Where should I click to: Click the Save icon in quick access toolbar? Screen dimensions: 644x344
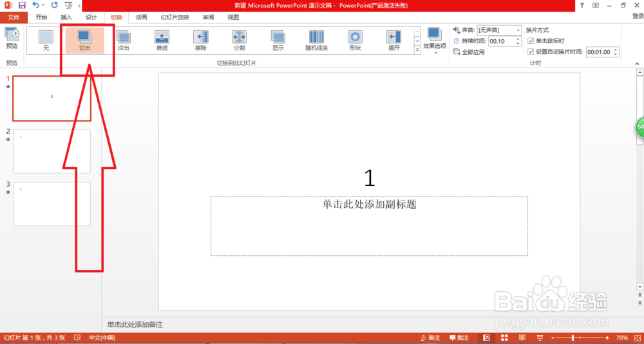22,5
